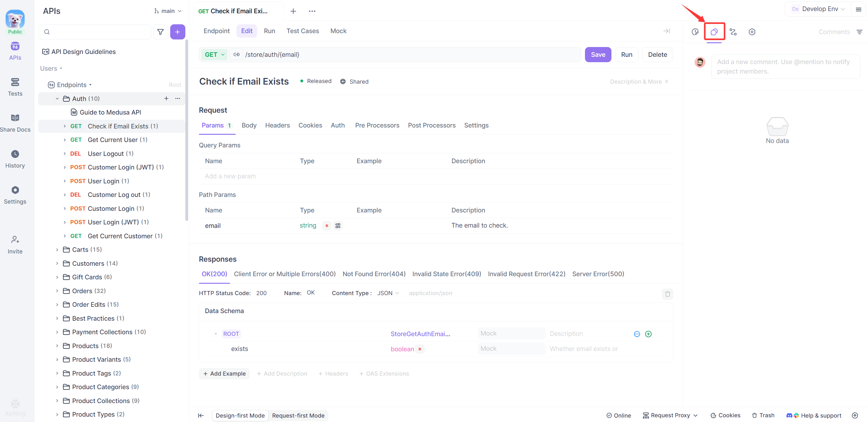This screenshot has height=422, width=868.
Task: Click the filter icon beside search box
Action: pos(160,32)
